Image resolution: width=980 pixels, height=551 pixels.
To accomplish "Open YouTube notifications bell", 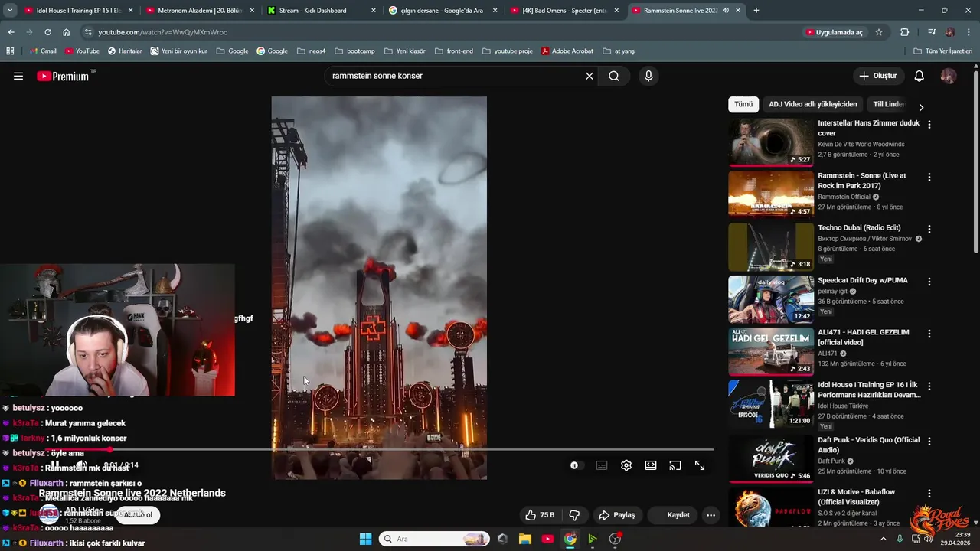I will pos(920,76).
